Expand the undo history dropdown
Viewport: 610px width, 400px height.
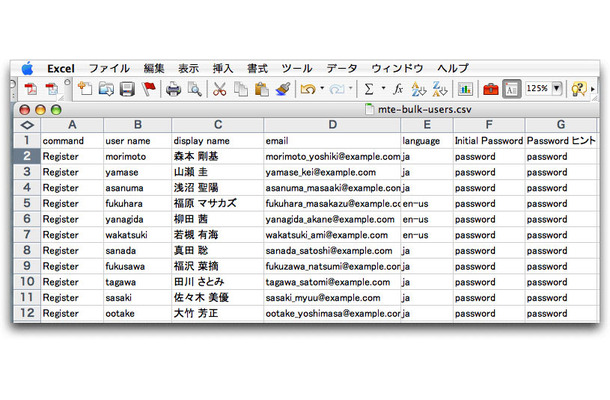[322, 89]
